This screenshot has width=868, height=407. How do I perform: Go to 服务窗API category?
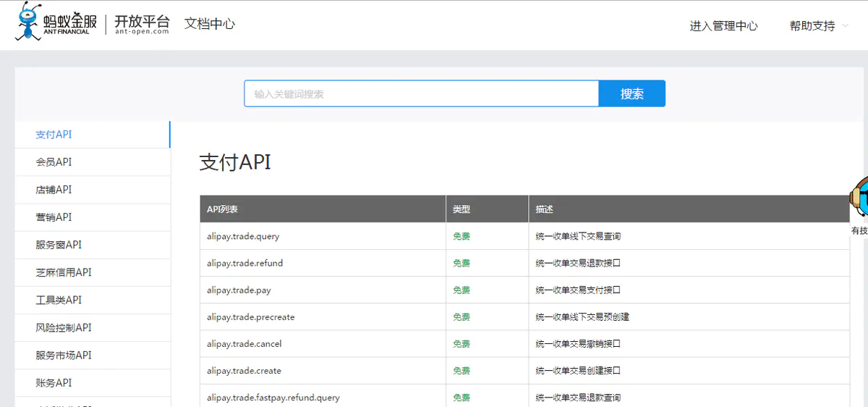93,245
